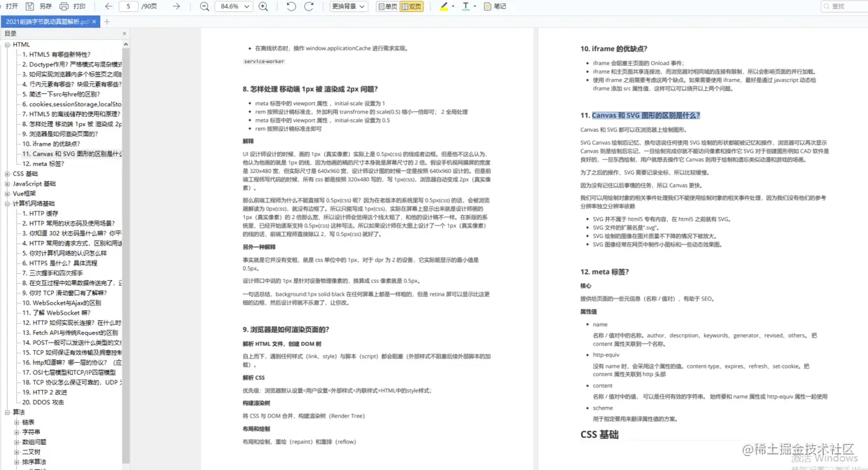Expand the JavaScript 基础 outline node
This screenshot has width=868, height=470.
point(7,184)
